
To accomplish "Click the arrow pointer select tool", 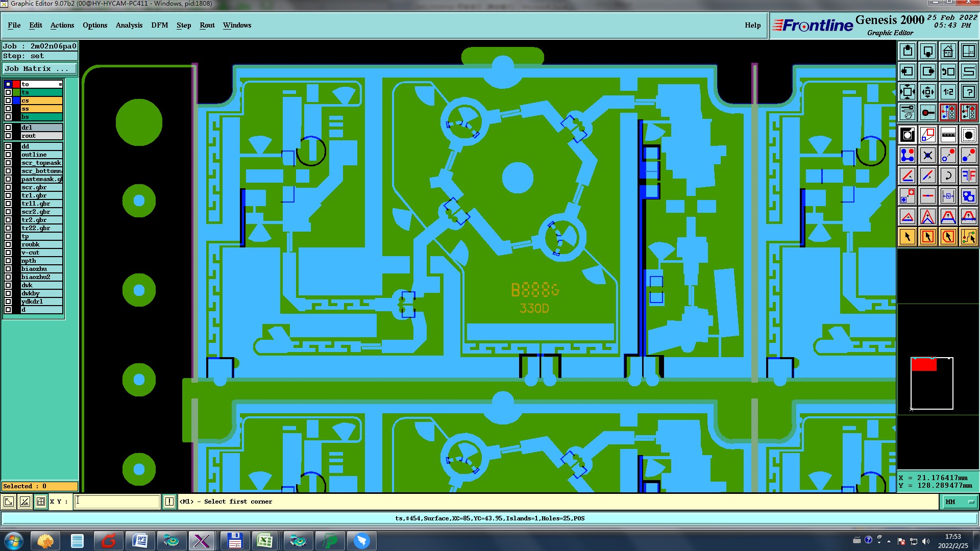I will [908, 237].
